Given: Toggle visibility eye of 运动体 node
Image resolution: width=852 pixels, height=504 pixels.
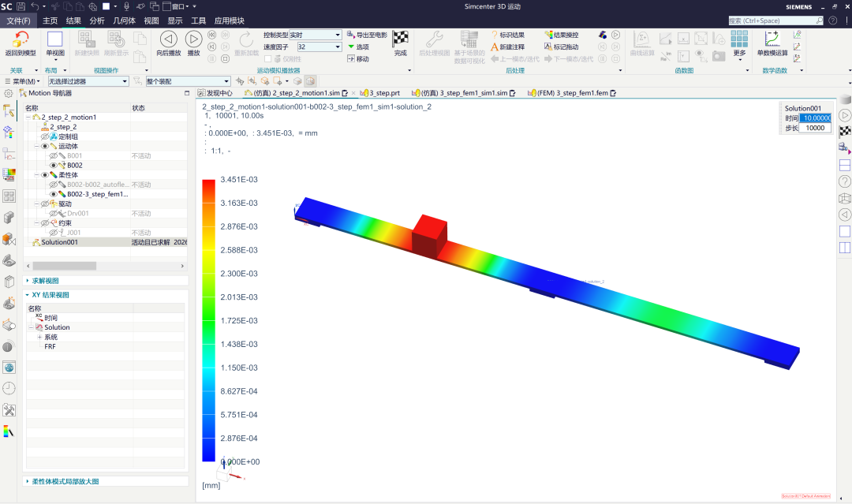Looking at the screenshot, I should [44, 146].
